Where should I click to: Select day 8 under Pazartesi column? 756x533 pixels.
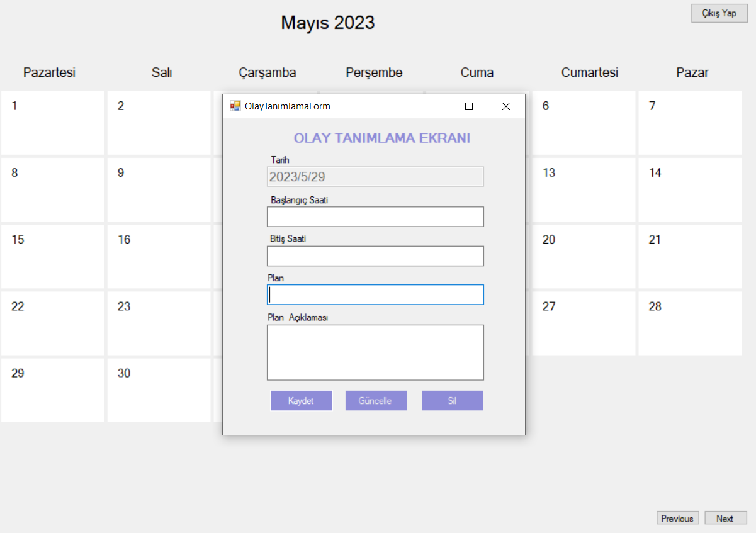(x=52, y=189)
